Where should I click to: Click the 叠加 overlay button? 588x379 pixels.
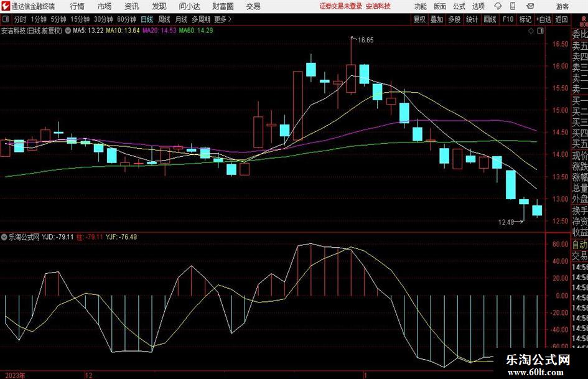pos(437,19)
